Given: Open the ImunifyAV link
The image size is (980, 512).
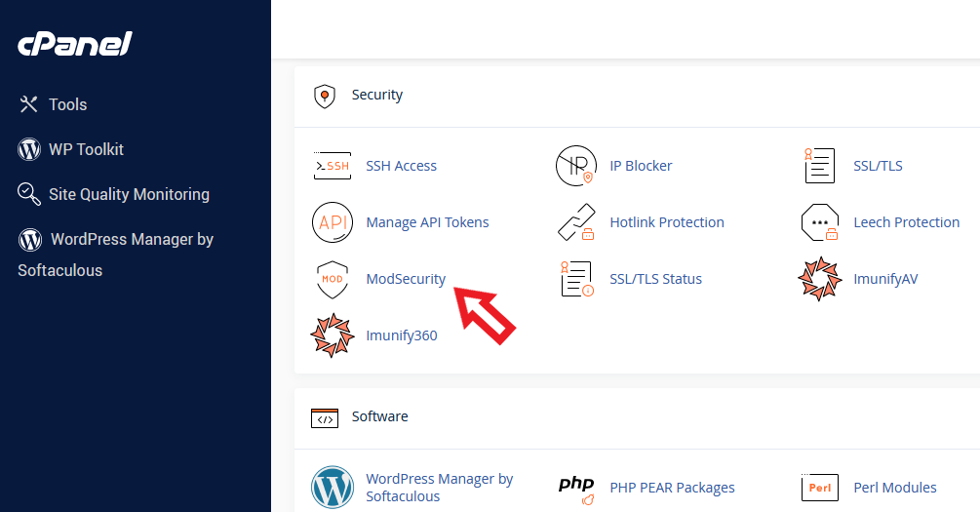Looking at the screenshot, I should point(885,280).
